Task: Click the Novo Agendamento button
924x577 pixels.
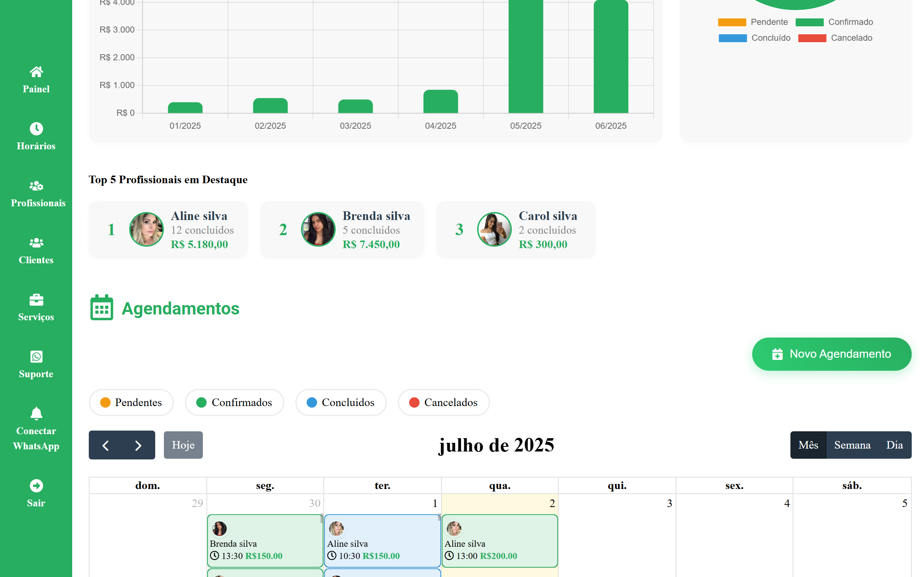Action: click(x=831, y=354)
